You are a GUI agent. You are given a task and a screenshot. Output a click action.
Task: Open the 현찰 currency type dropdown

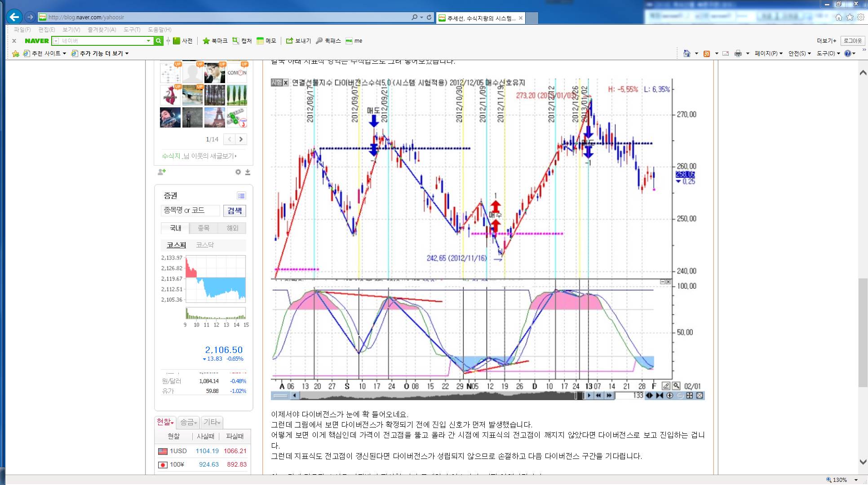(x=165, y=422)
